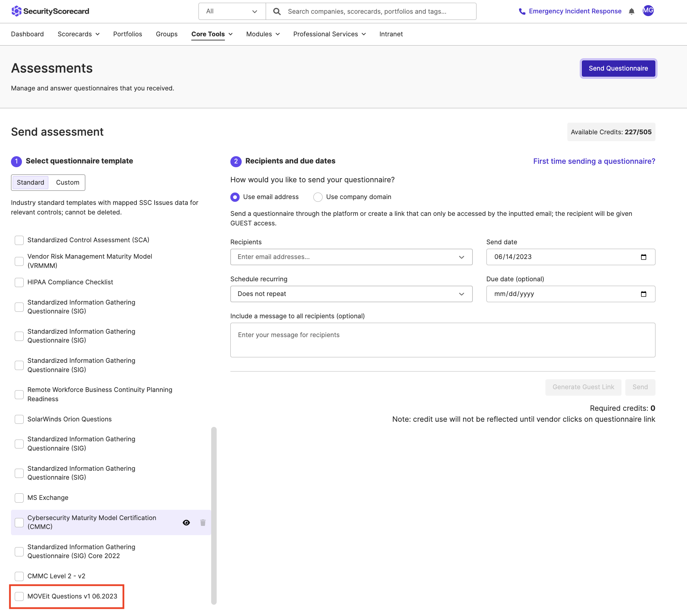Screen dimensions: 687x616
Task: Check MOVEit Questions v1 06.2023
Action: click(x=19, y=596)
